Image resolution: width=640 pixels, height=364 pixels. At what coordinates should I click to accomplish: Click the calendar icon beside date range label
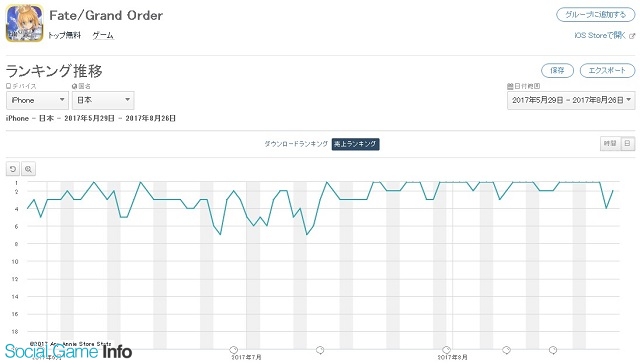click(x=510, y=86)
